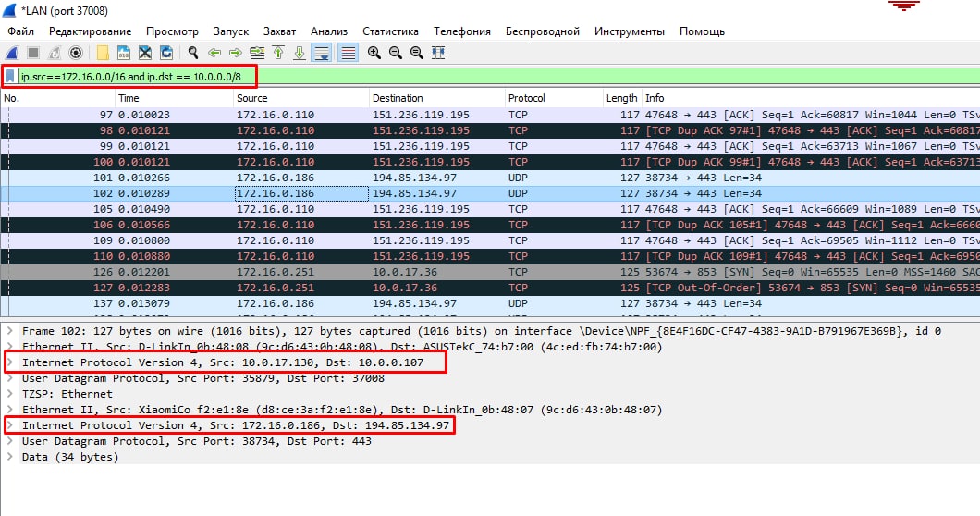This screenshot has height=516, width=980.
Task: Expand Ethernet II XiaomiCo source row
Action: click(x=10, y=410)
